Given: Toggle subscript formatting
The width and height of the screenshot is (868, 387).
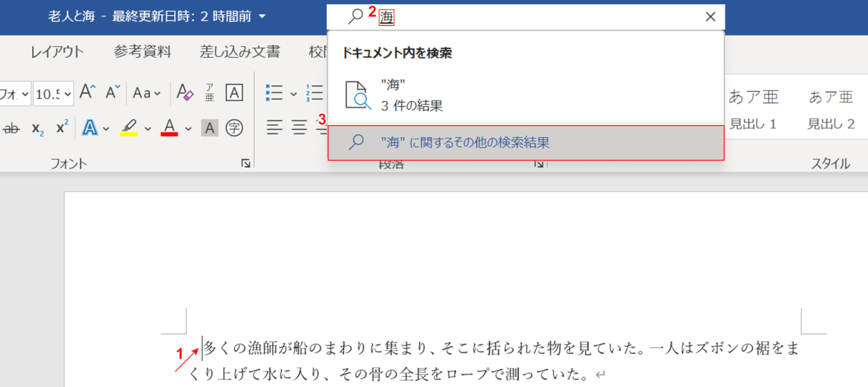Looking at the screenshot, I should pos(38,128).
